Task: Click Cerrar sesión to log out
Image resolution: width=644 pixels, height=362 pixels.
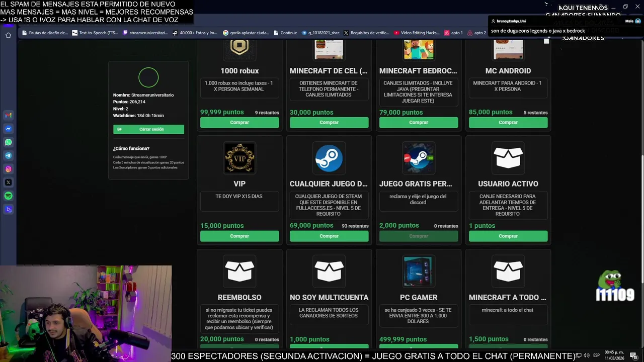Action: tap(148, 129)
